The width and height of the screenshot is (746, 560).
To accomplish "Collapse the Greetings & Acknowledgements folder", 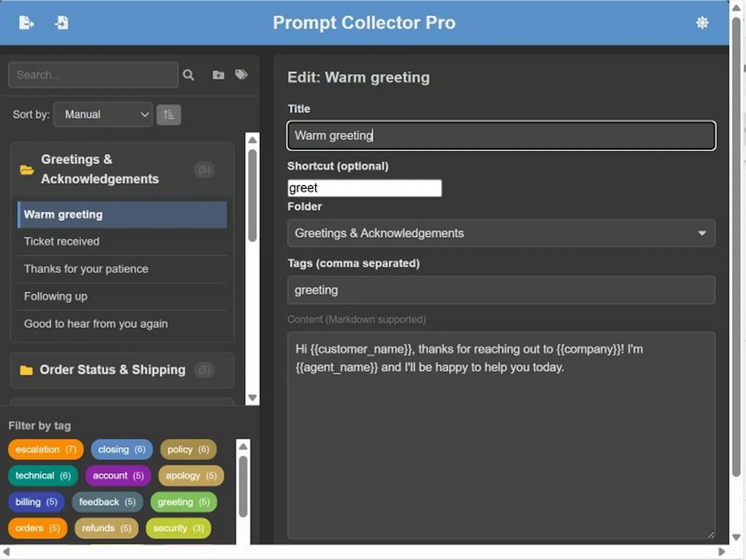I will tap(122, 169).
